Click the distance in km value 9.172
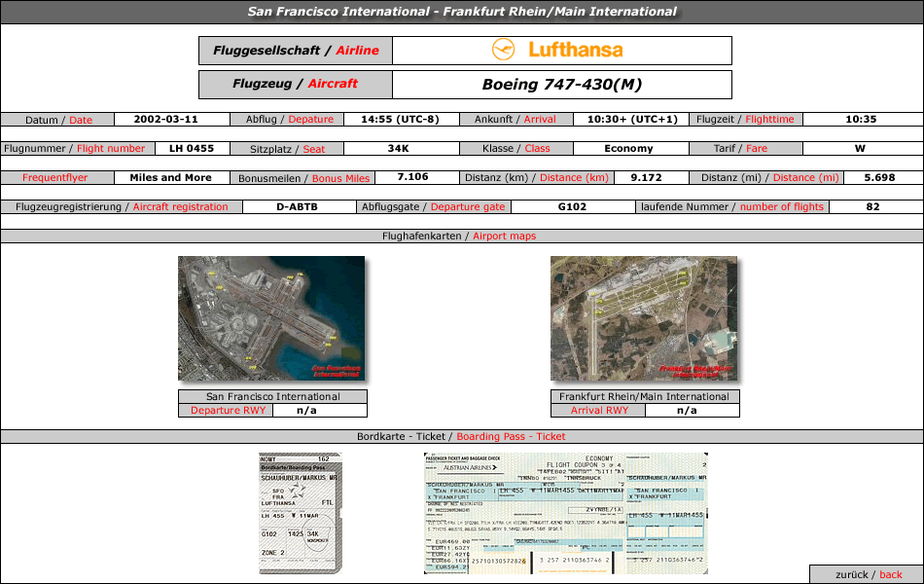The width and height of the screenshot is (924, 584). tap(647, 177)
